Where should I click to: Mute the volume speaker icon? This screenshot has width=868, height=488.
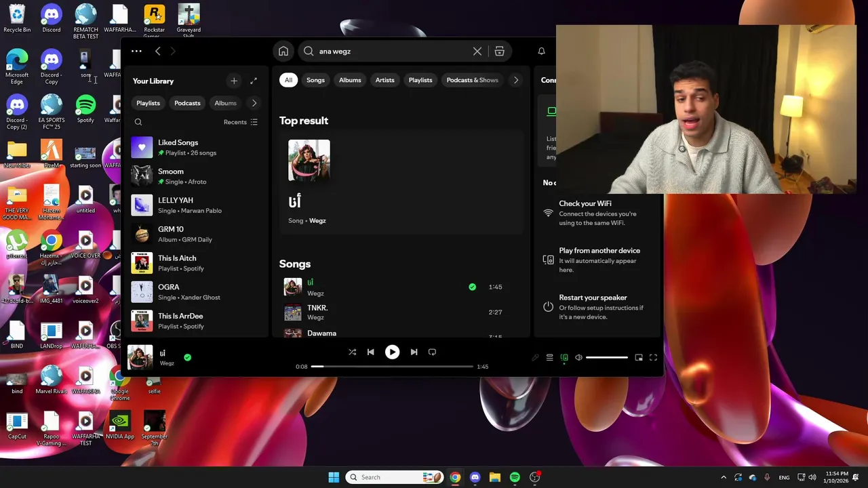pyautogui.click(x=578, y=357)
